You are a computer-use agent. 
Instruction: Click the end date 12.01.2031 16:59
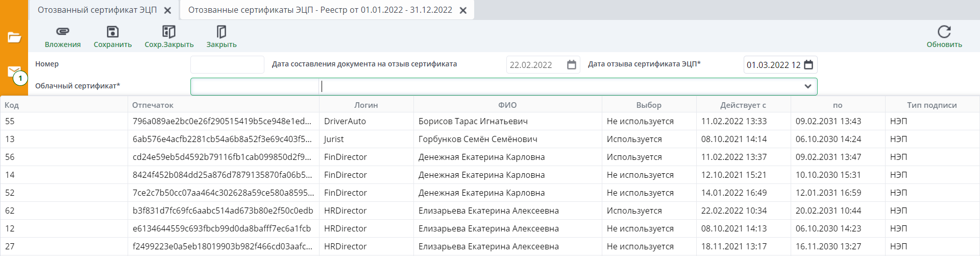point(828,193)
